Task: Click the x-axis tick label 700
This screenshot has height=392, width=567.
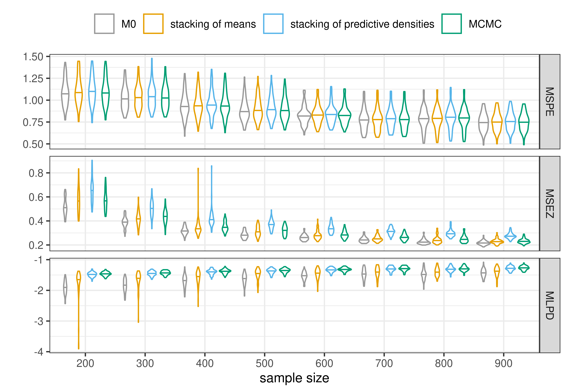Action: point(384,363)
